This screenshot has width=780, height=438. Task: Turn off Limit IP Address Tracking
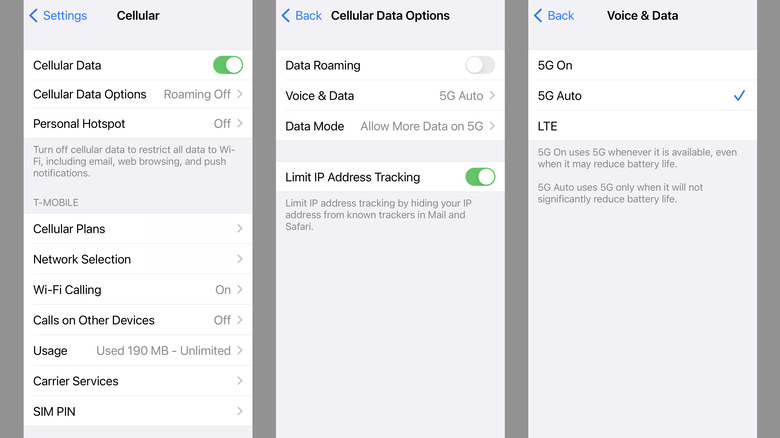[480, 177]
